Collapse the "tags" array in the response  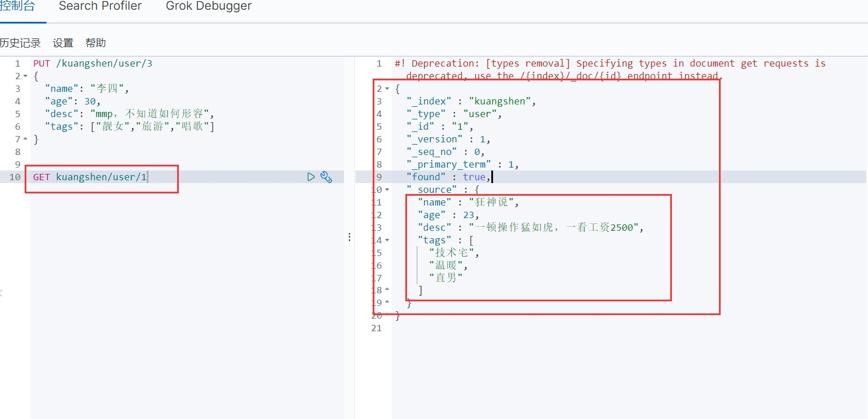[387, 240]
